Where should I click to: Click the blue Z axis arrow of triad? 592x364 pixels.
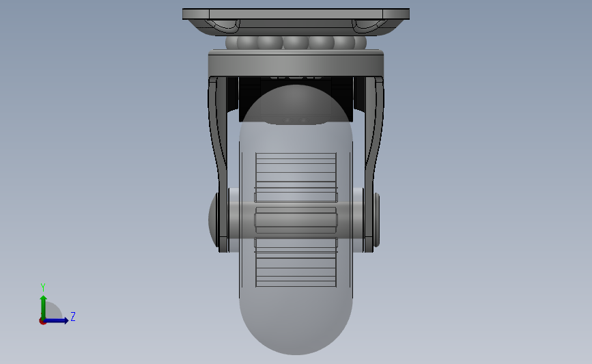pyautogui.click(x=57, y=320)
